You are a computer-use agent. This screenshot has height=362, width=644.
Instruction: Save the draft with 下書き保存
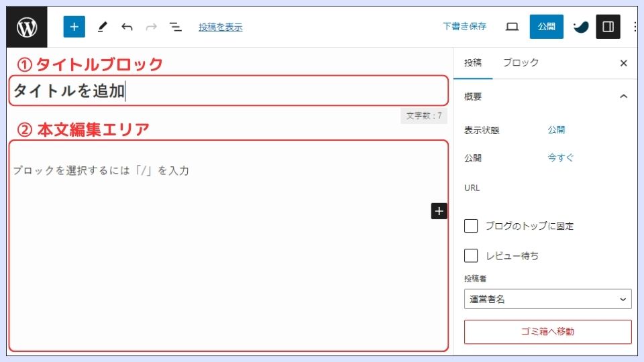464,27
